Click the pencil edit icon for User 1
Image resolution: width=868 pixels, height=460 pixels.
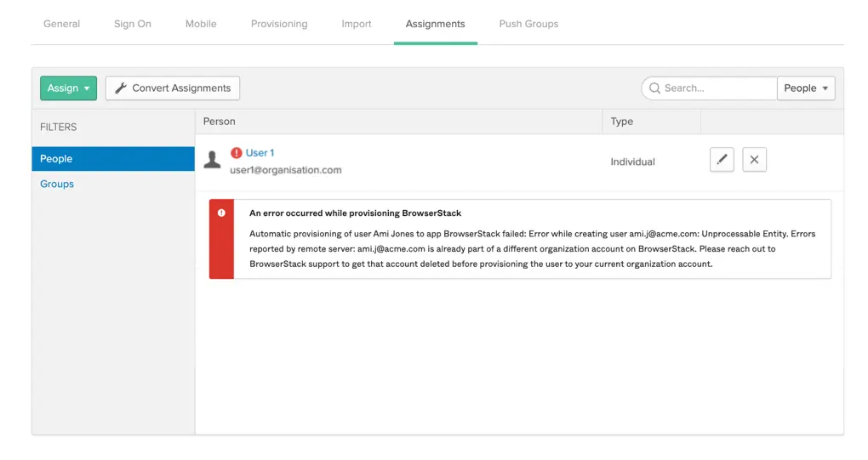point(722,160)
